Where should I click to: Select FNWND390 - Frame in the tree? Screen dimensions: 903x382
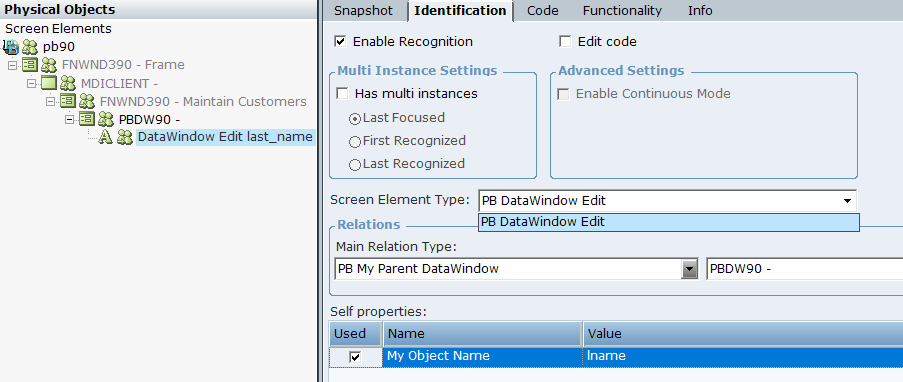[x=123, y=65]
